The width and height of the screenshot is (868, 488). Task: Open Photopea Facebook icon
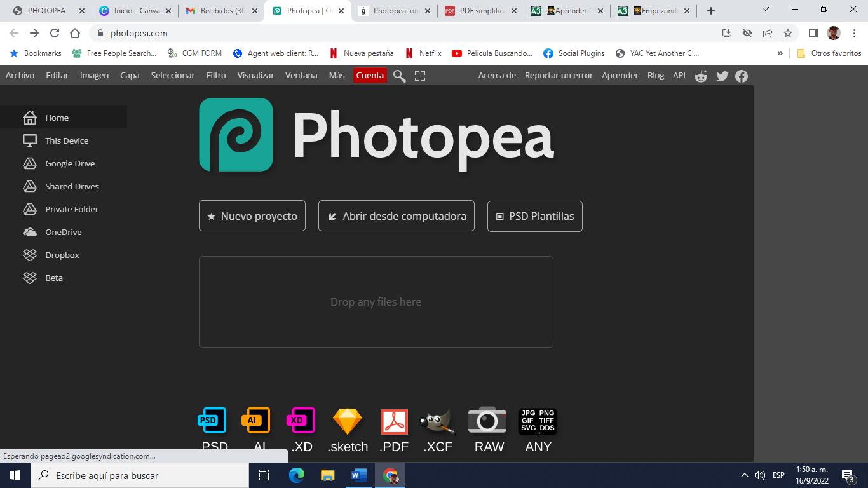pyautogui.click(x=742, y=76)
